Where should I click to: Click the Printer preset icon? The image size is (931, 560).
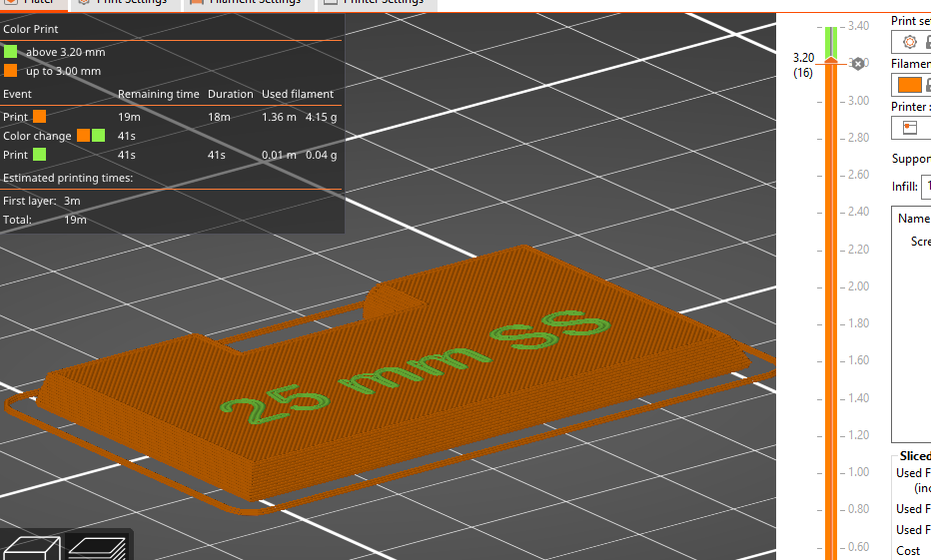pos(909,128)
